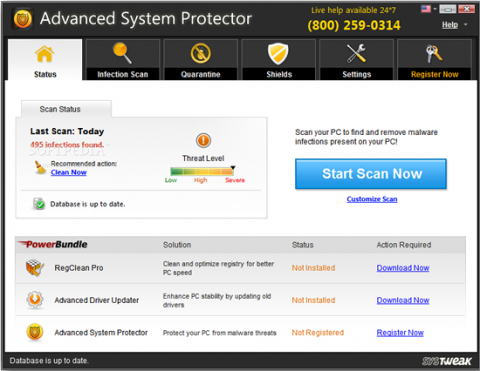
Task: Select the Scan Status panel tab
Action: click(66, 109)
